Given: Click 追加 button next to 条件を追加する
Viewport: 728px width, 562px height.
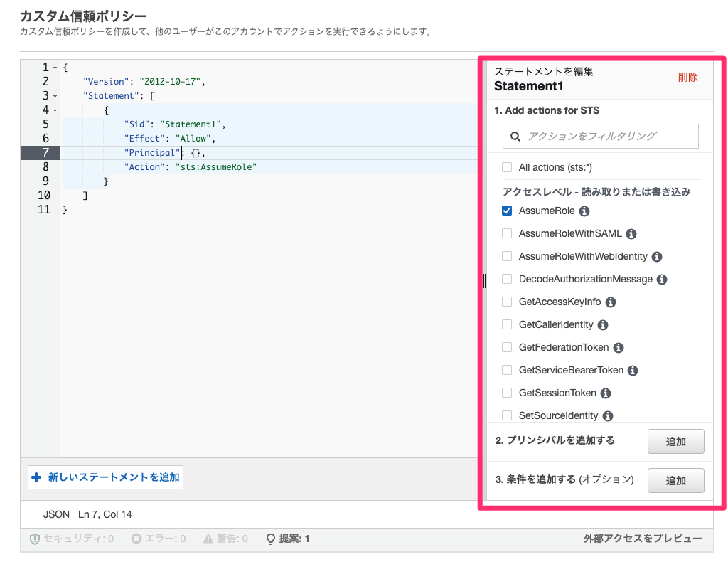Looking at the screenshot, I should (x=676, y=481).
